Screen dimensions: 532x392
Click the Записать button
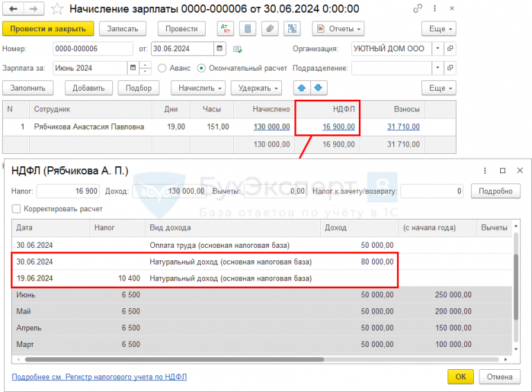click(123, 29)
